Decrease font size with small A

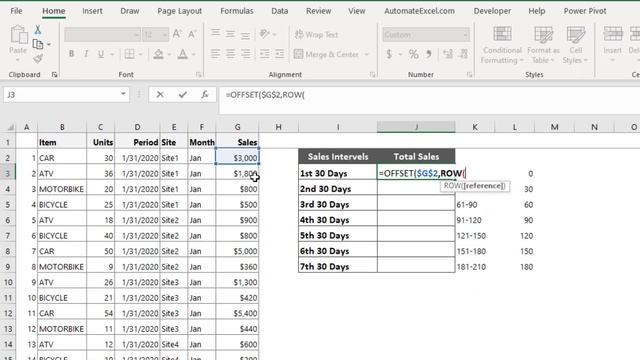[192, 34]
